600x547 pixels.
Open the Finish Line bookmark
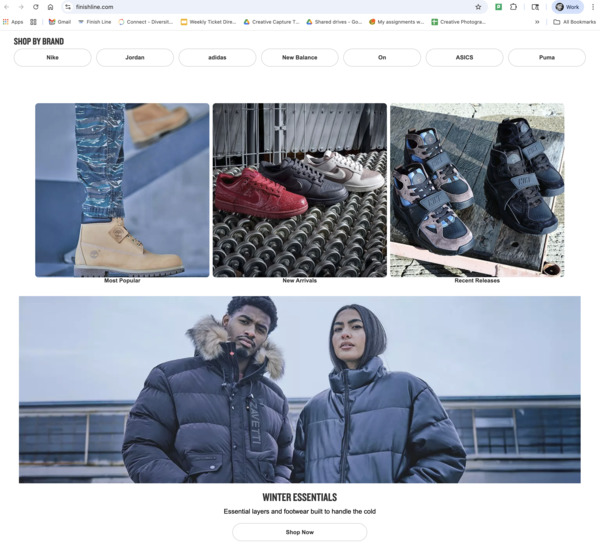[95, 22]
